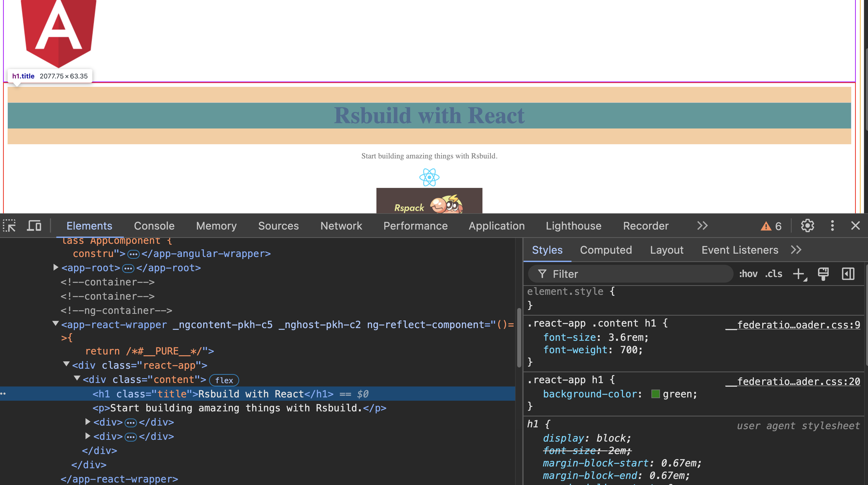Click the green background-color swatch
Viewport: 868px width, 485px height.
656,394
